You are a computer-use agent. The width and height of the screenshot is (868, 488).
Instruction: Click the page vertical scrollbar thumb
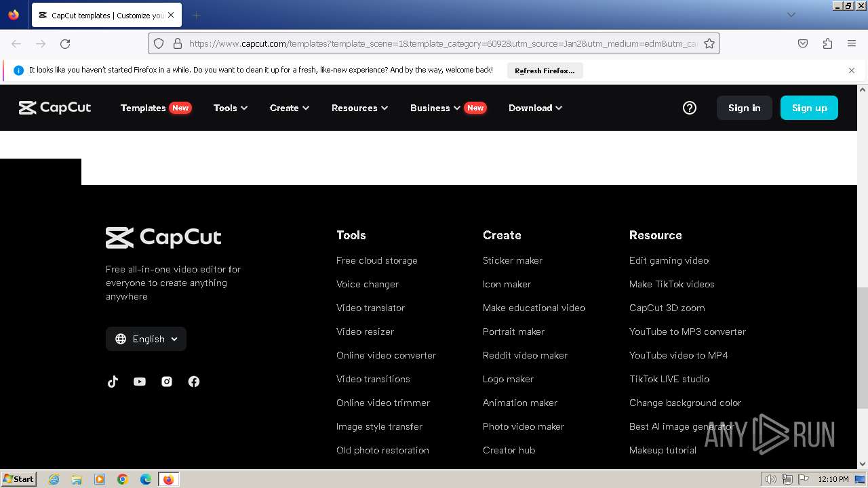click(863, 348)
